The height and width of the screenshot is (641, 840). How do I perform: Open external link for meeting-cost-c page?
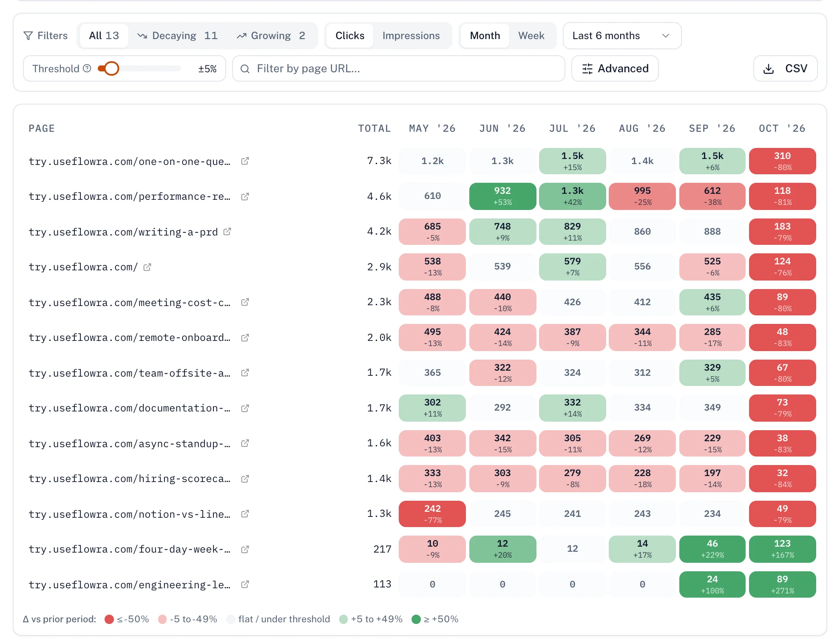245,302
